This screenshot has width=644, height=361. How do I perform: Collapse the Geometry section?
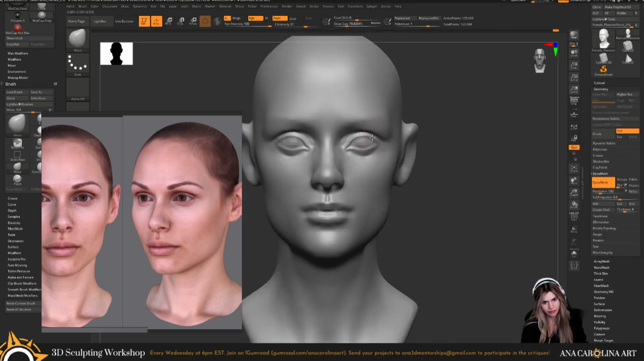pos(601,89)
